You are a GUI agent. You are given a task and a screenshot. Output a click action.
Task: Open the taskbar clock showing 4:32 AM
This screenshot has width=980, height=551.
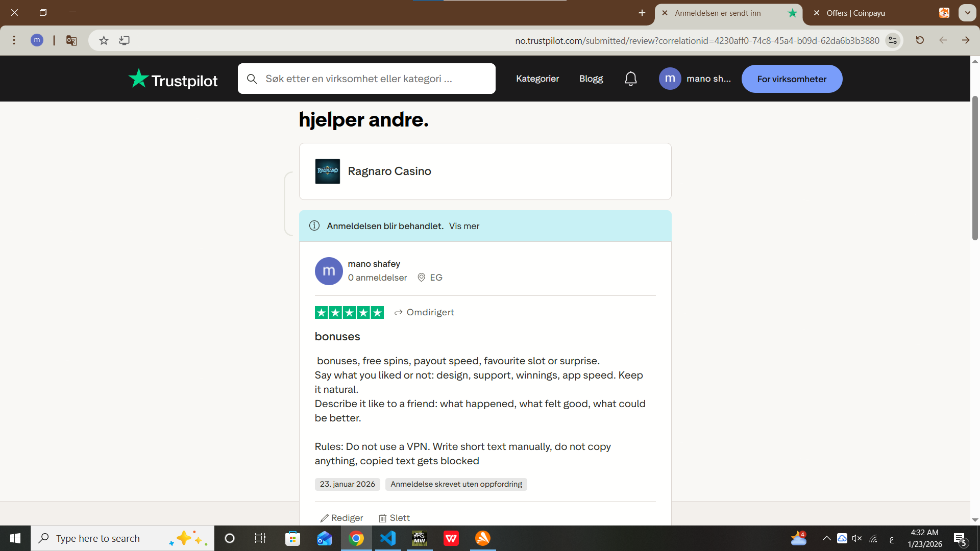tap(925, 538)
